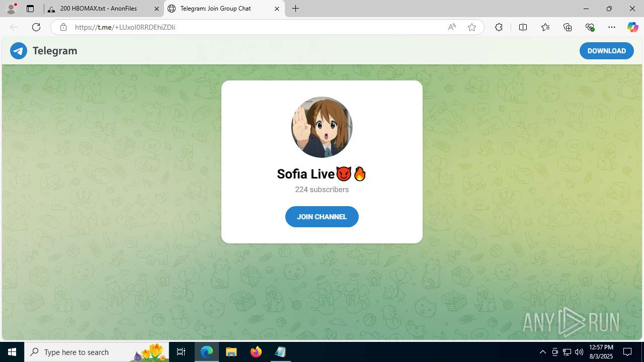Open the volume control tray icon

pos(579,352)
